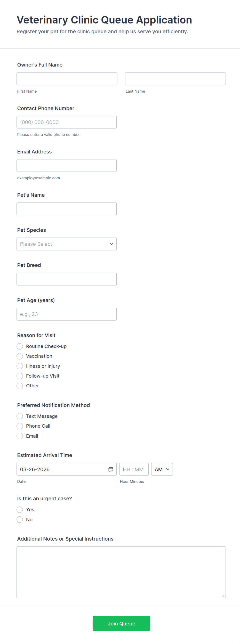Click the Hour Minutes time field

click(134, 469)
